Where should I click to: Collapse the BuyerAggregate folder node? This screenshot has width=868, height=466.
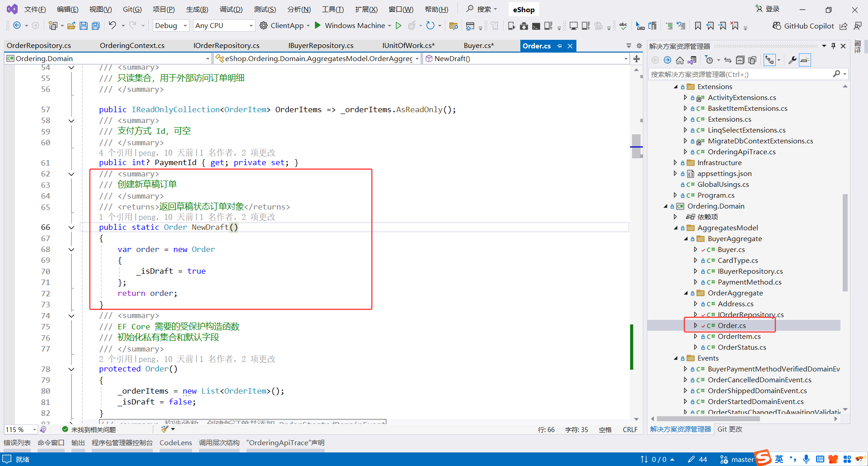[686, 239]
